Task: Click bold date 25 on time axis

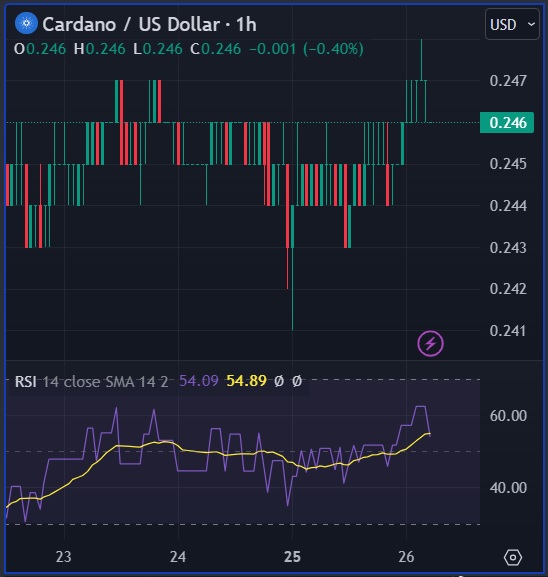Action: tap(293, 557)
